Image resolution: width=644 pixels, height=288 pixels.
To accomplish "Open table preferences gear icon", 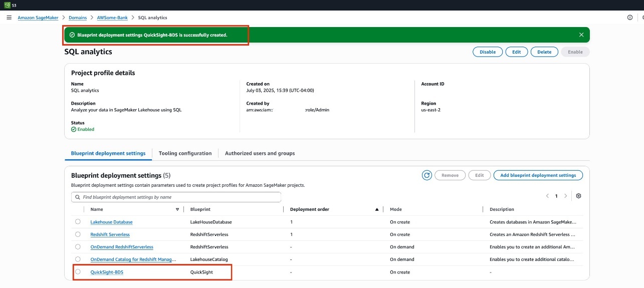I will [578, 196].
